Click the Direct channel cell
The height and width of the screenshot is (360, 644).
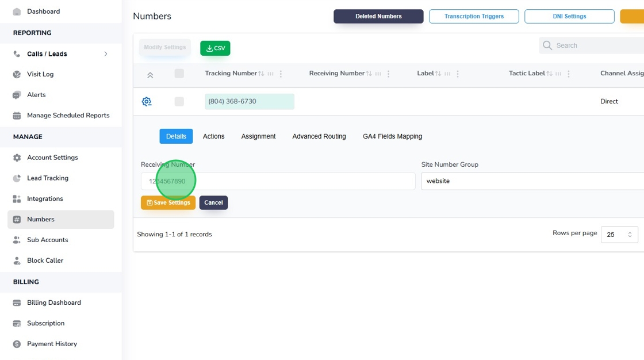[609, 102]
